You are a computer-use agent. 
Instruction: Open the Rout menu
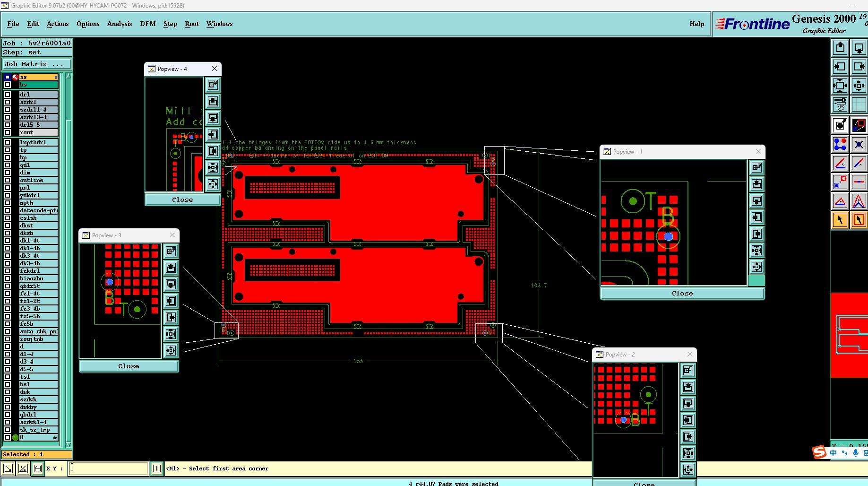[192, 24]
